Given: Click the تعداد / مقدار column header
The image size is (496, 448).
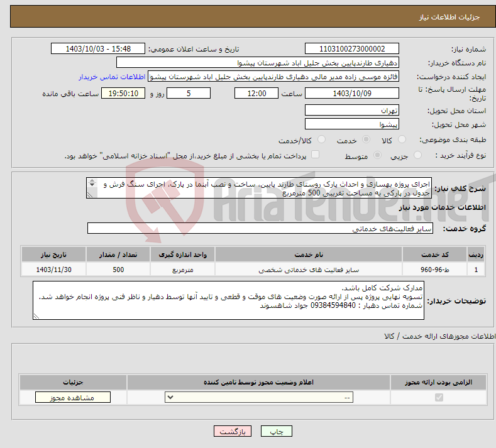Looking at the screenshot, I should pos(118,254).
